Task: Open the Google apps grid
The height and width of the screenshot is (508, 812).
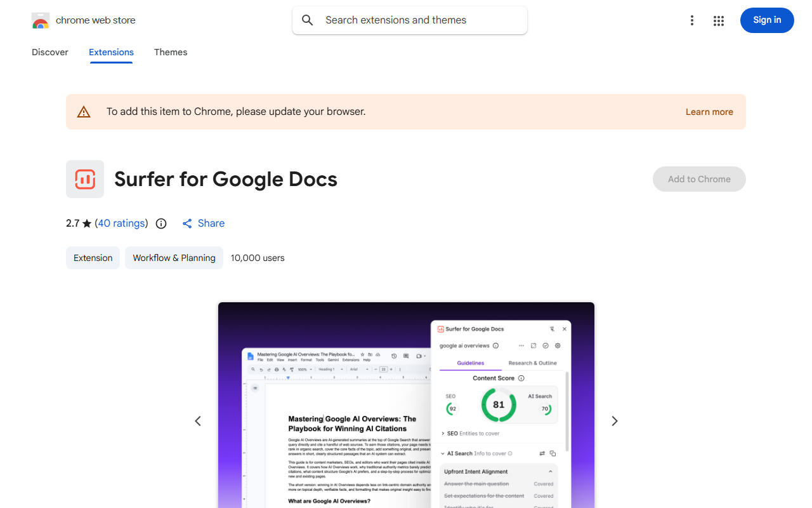Action: pos(719,20)
